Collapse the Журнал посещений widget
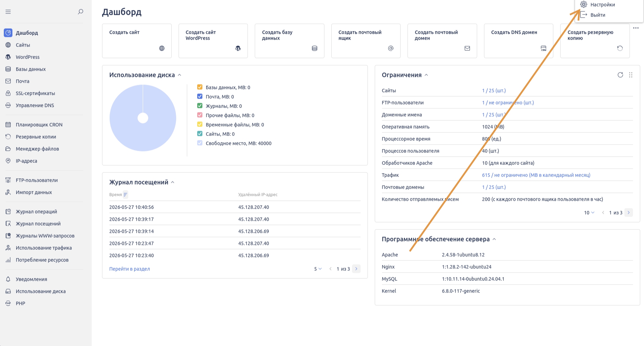The height and width of the screenshot is (346, 644). click(173, 182)
